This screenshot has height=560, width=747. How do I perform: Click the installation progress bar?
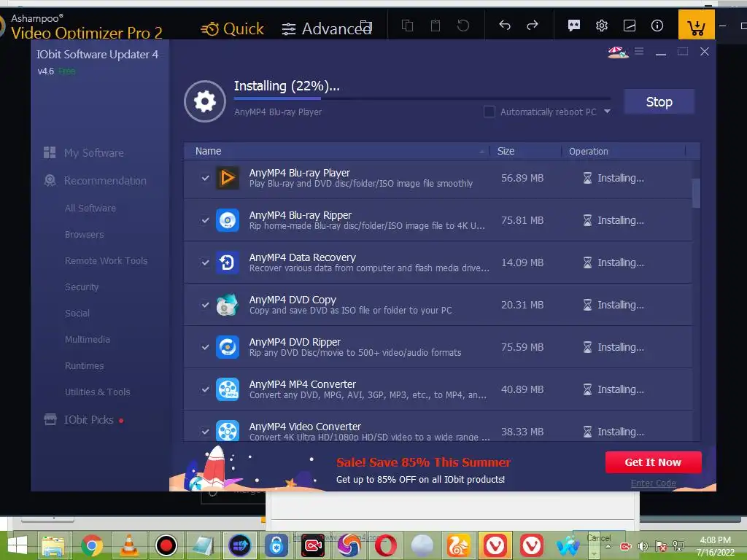(x=422, y=98)
